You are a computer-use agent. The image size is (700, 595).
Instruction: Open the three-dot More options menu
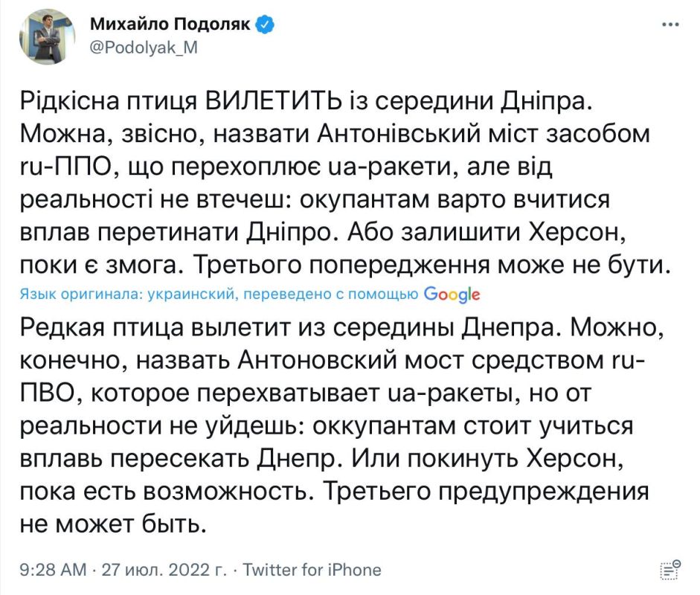[x=670, y=25]
